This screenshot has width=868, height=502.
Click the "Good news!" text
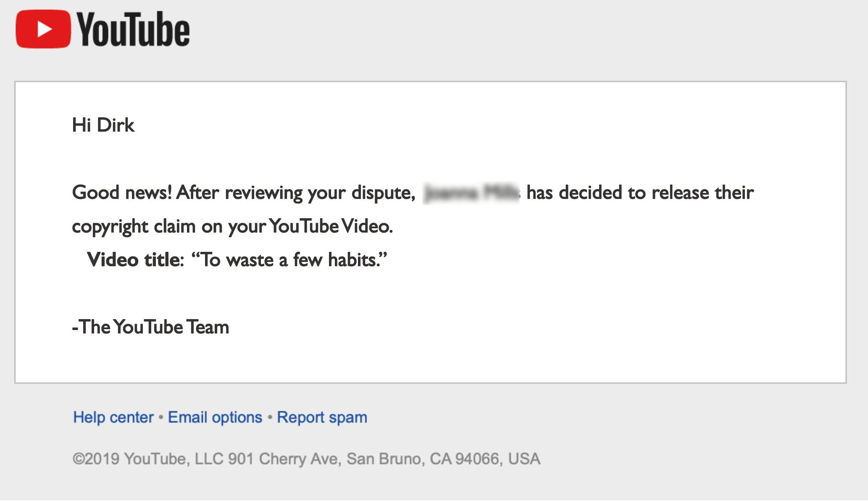tap(122, 193)
